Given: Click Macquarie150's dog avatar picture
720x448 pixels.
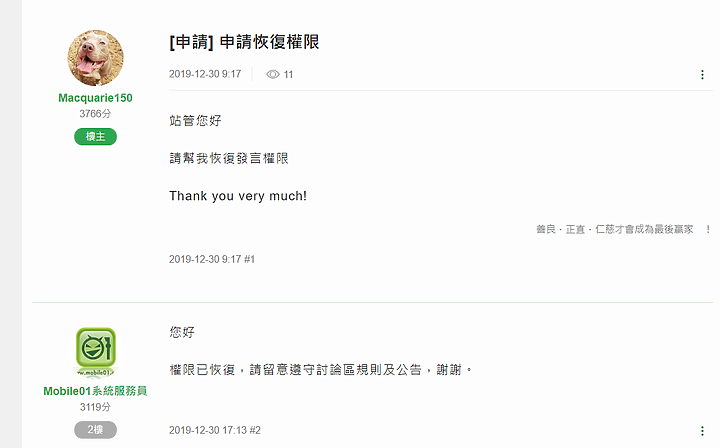Looking at the screenshot, I should (96, 58).
